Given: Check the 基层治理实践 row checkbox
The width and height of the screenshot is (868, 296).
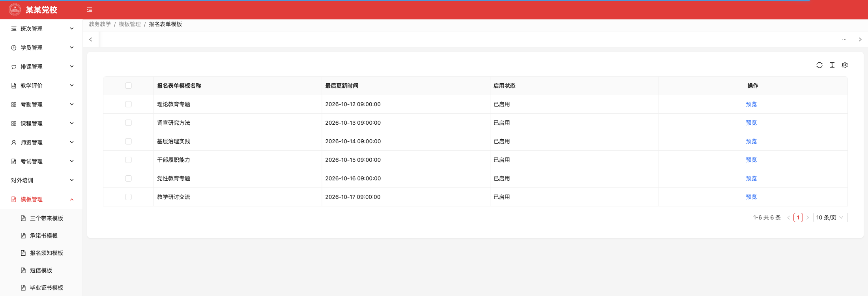Looking at the screenshot, I should (x=128, y=141).
